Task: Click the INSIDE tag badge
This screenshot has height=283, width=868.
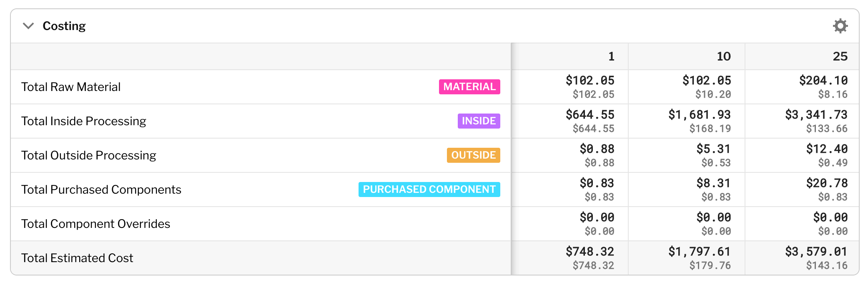Action: (478, 121)
